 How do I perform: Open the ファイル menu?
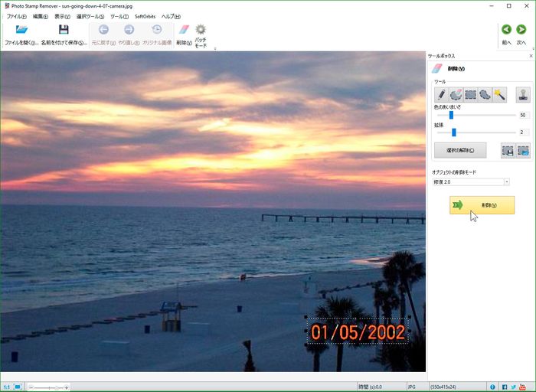(x=17, y=16)
